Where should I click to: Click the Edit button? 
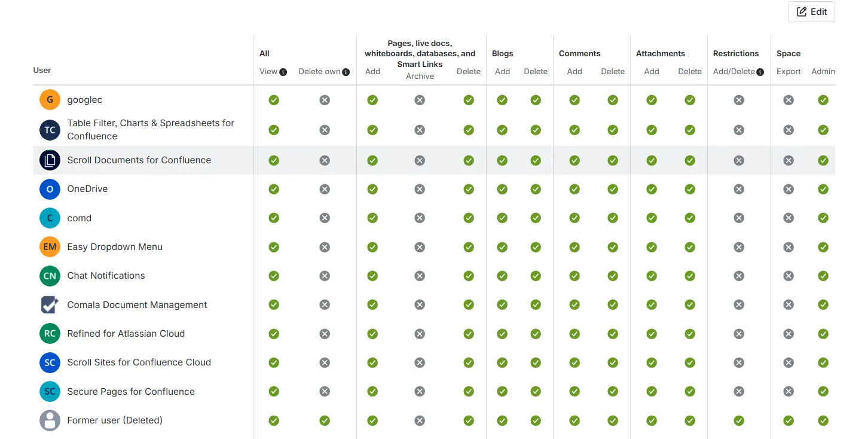click(x=811, y=12)
